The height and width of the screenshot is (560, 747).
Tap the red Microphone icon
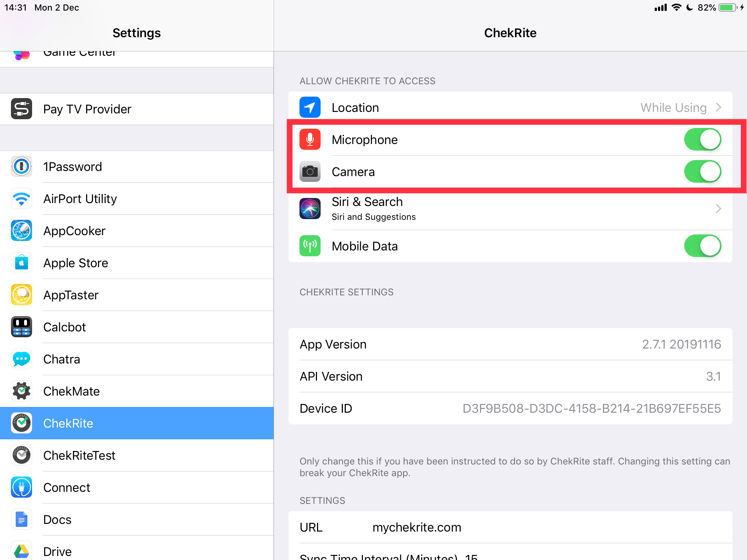(310, 139)
